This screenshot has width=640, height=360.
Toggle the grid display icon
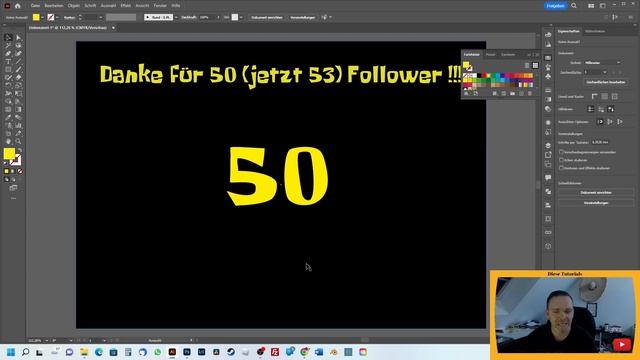point(604,96)
